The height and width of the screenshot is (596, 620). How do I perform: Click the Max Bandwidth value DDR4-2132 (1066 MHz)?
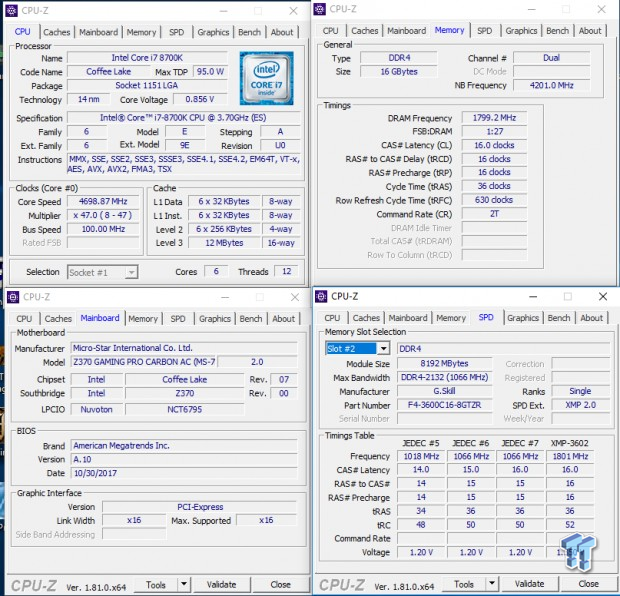[x=445, y=377]
